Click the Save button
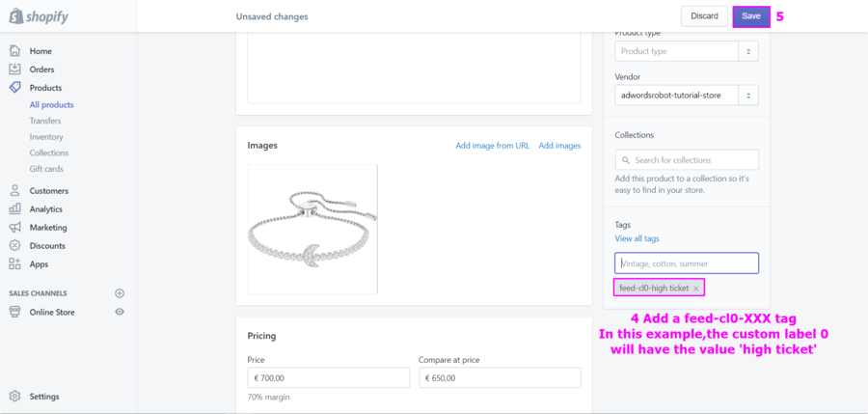868x414 pixels. click(x=750, y=16)
